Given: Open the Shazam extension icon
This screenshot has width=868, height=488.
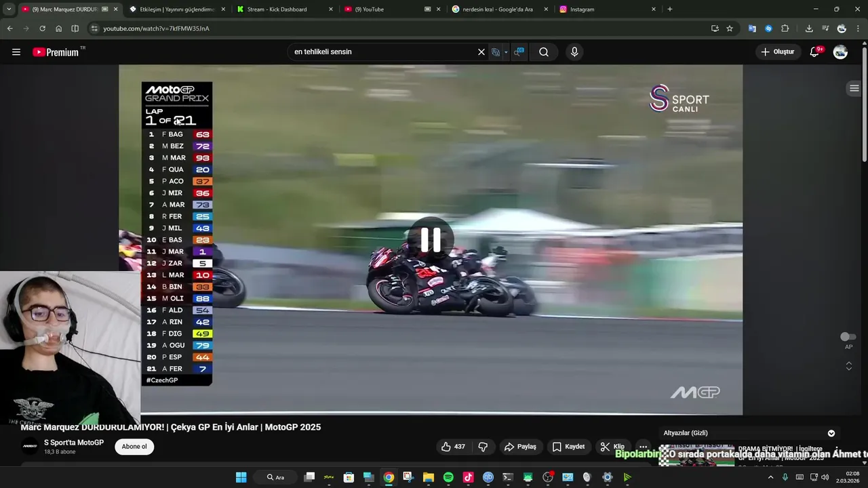Looking at the screenshot, I should (768, 28).
